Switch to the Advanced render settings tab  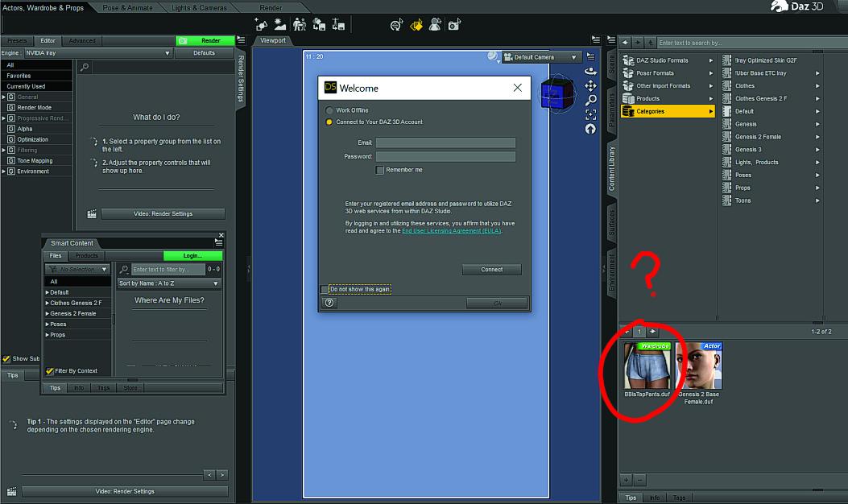(81, 40)
